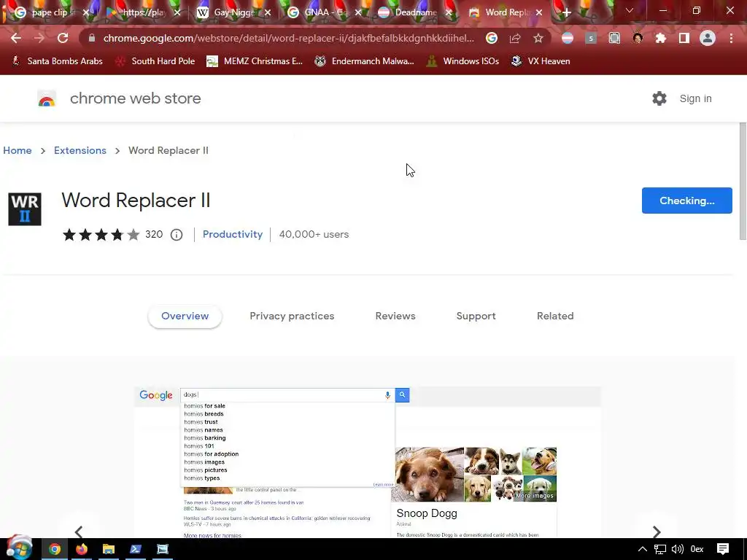Show next screenshot with right arrow

pos(657,532)
